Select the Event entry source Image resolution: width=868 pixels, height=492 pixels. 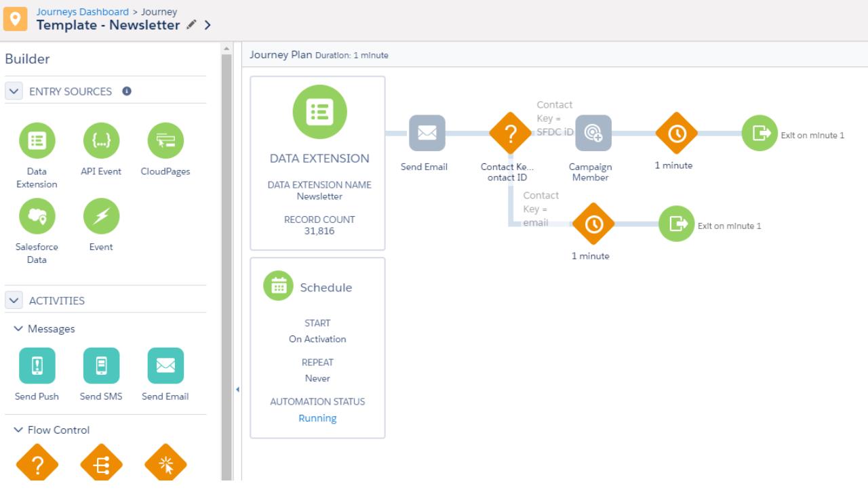(x=101, y=216)
